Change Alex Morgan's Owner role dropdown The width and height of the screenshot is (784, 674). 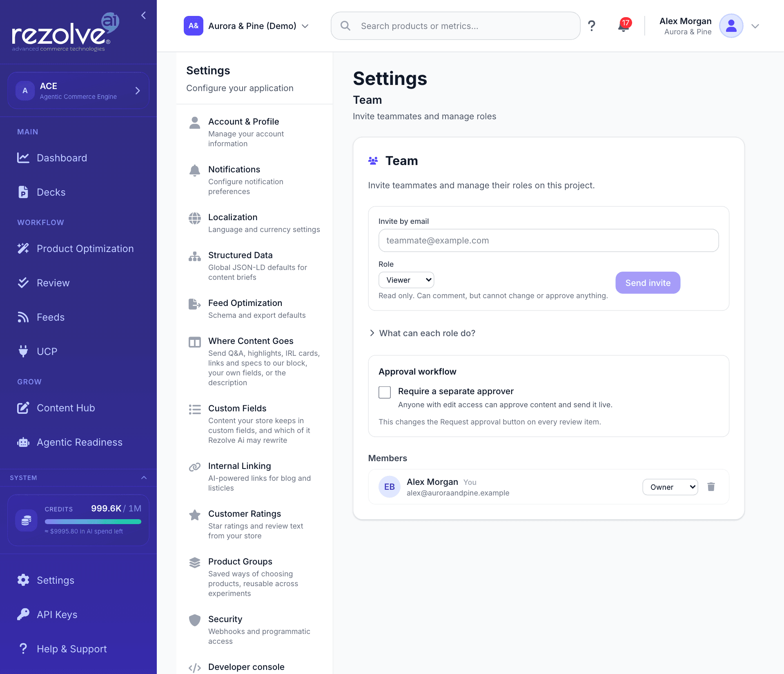(x=670, y=487)
